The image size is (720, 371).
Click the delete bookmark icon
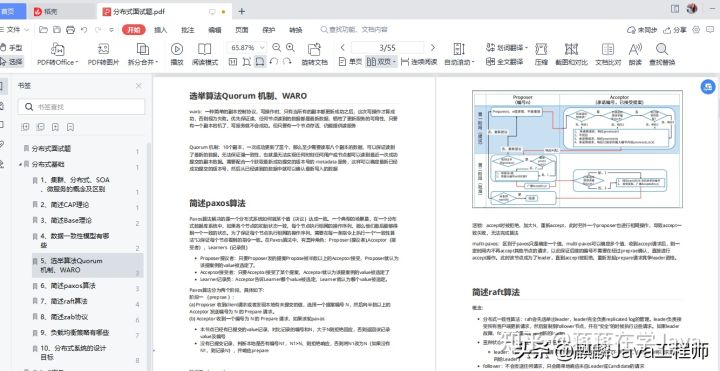(x=70, y=127)
